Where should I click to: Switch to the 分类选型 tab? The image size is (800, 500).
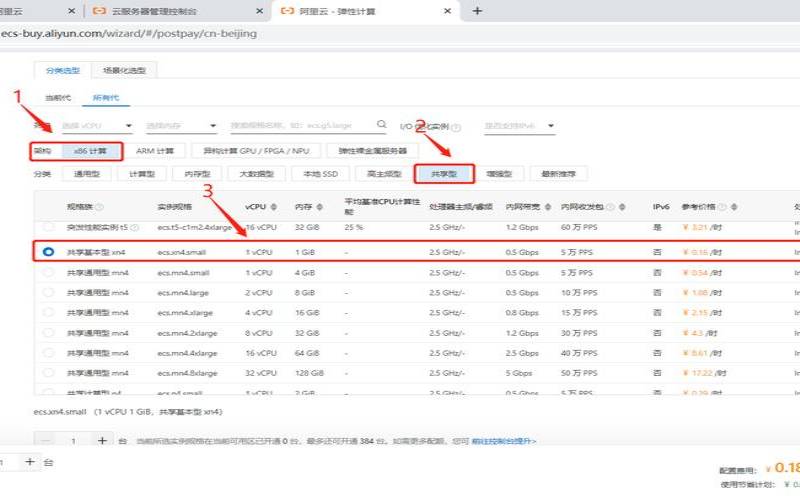(x=62, y=70)
